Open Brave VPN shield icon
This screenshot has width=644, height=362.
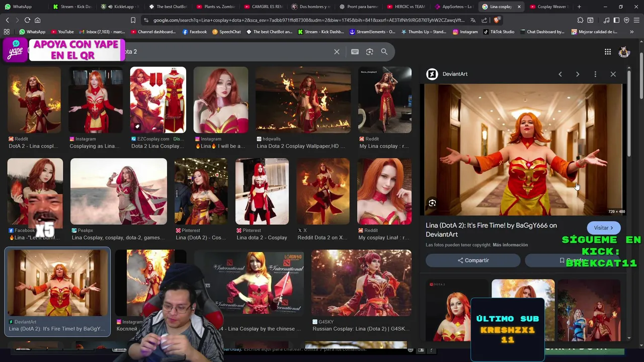tap(626, 20)
